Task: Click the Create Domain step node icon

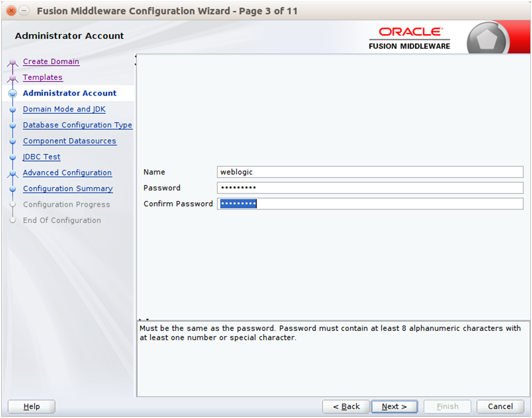Action: [12, 62]
